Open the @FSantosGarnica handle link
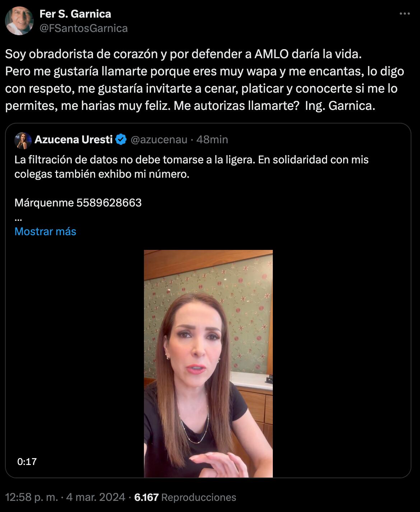The height and width of the screenshot is (512, 420). pyautogui.click(x=84, y=28)
